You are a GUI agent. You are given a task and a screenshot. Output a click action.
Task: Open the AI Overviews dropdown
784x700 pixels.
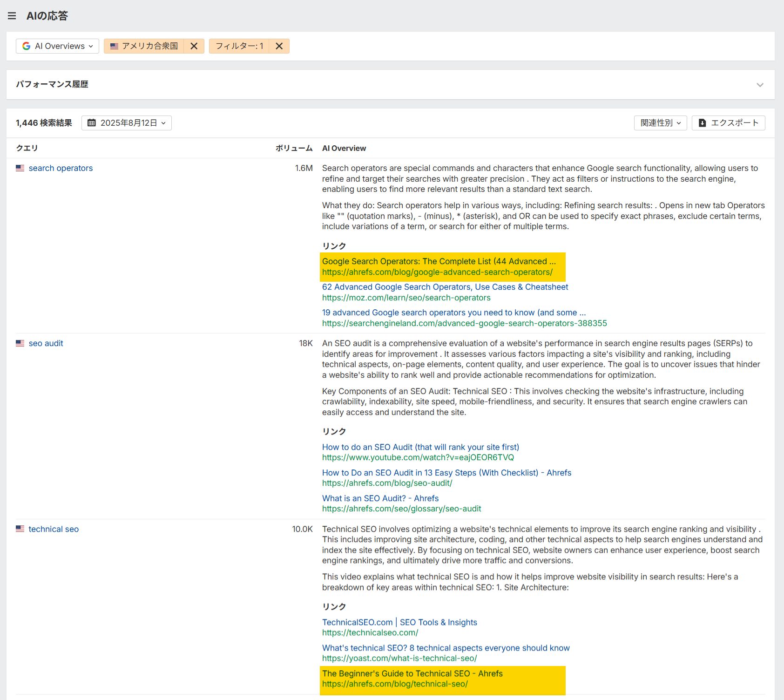pyautogui.click(x=57, y=46)
